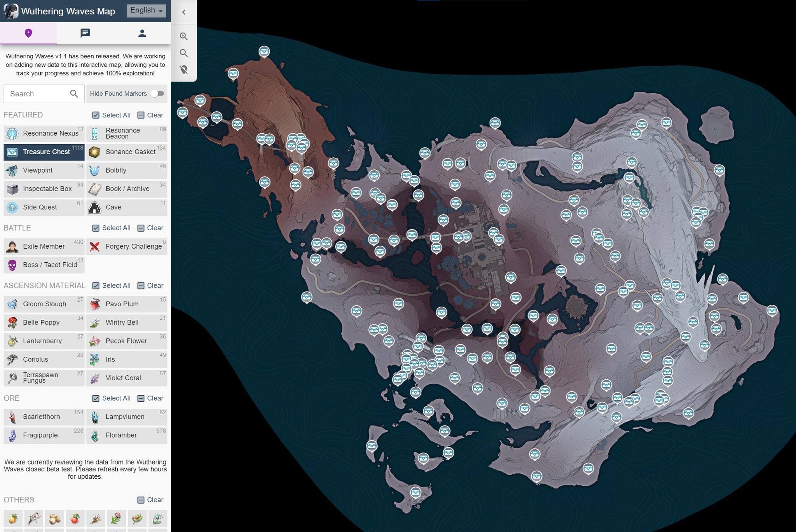796x532 pixels.
Task: Collapse the sidebar with the chevron arrow
Action: tap(184, 12)
